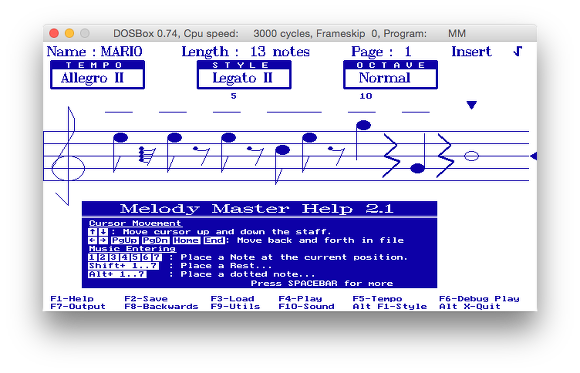580x373 pixels.
Task: Click the 'Length : 13 notes' text
Action: (246, 51)
